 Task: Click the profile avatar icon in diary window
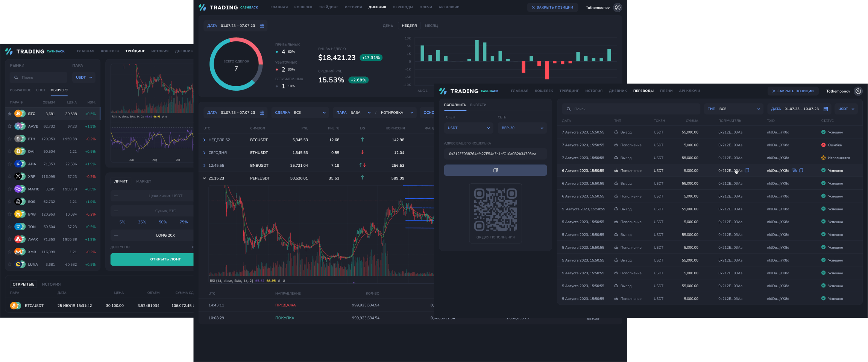[618, 8]
